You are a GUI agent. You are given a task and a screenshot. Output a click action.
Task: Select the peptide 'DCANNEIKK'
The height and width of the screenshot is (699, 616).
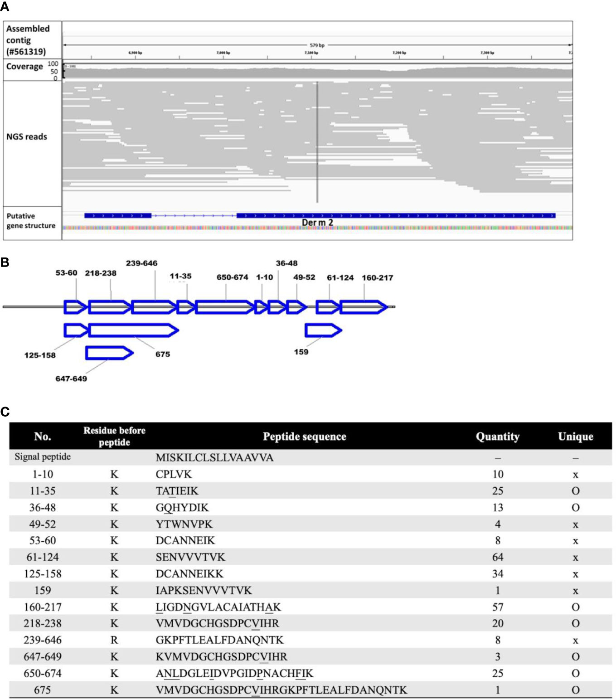(x=189, y=574)
